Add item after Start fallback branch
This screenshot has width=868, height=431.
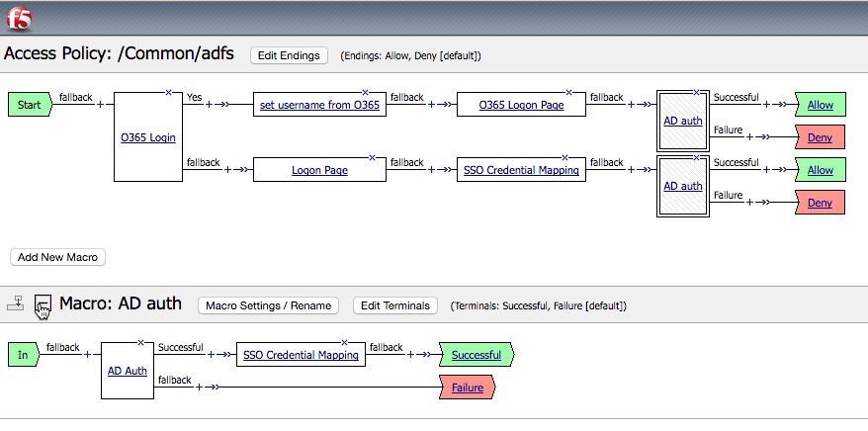(x=100, y=104)
